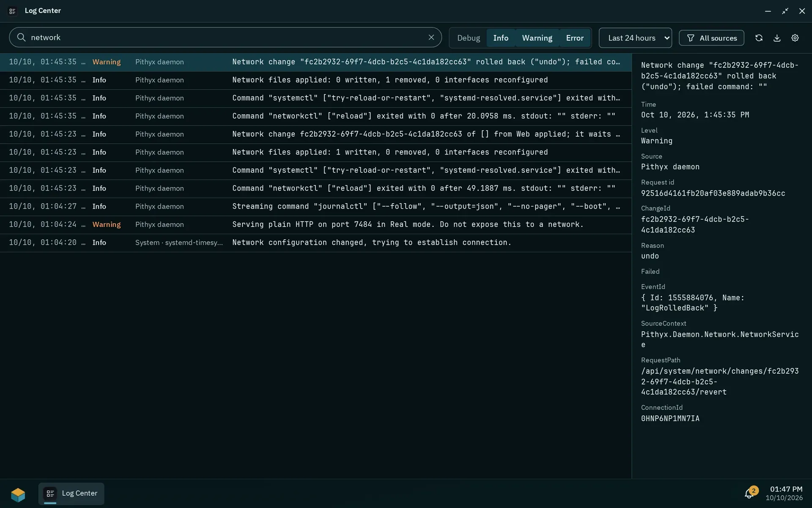Select the rolled back warning log row
Image resolution: width=812 pixels, height=508 pixels.
pyautogui.click(x=315, y=62)
